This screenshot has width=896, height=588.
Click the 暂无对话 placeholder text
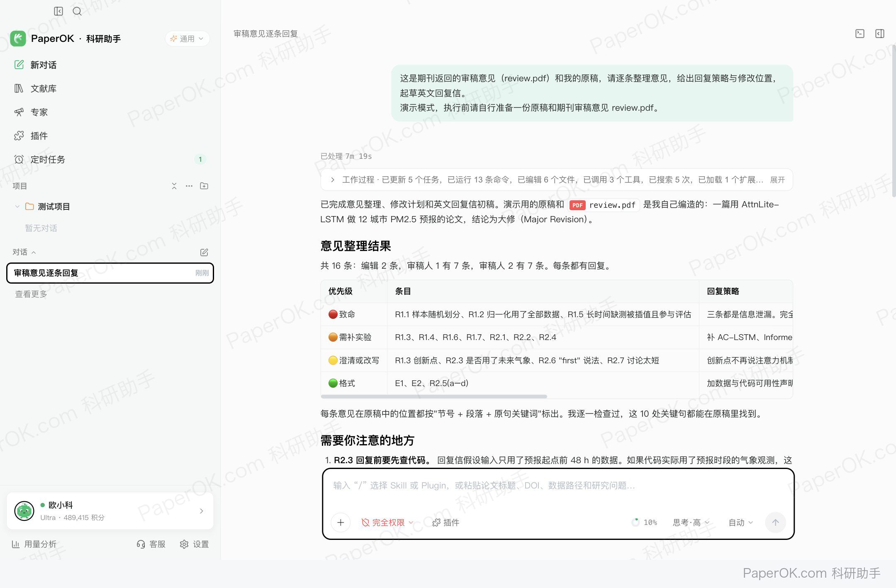point(41,228)
